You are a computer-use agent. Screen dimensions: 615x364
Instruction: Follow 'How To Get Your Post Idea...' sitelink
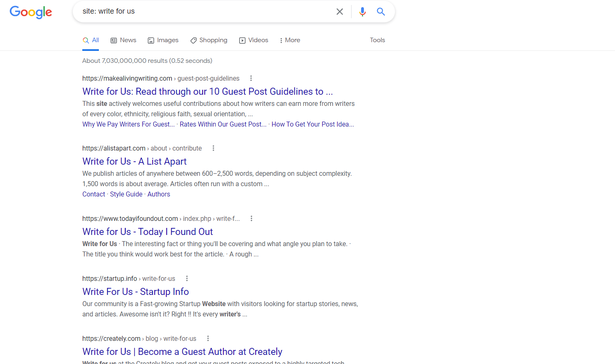[313, 124]
